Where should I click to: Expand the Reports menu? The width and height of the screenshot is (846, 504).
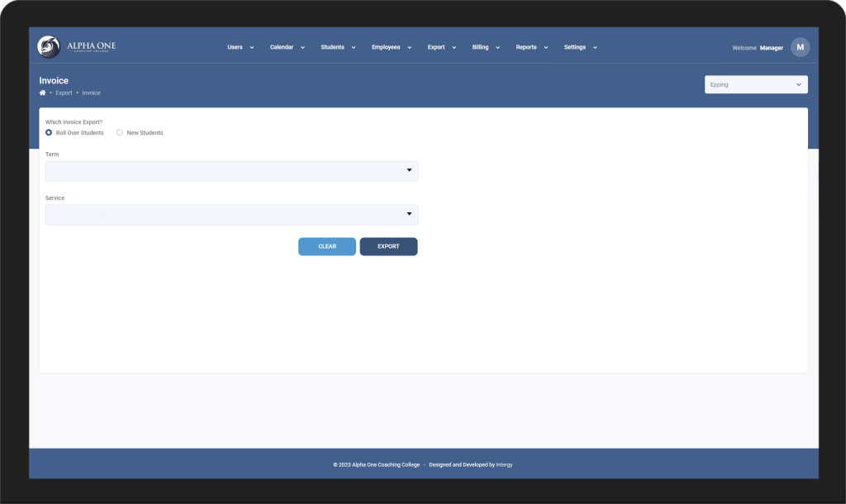point(531,47)
